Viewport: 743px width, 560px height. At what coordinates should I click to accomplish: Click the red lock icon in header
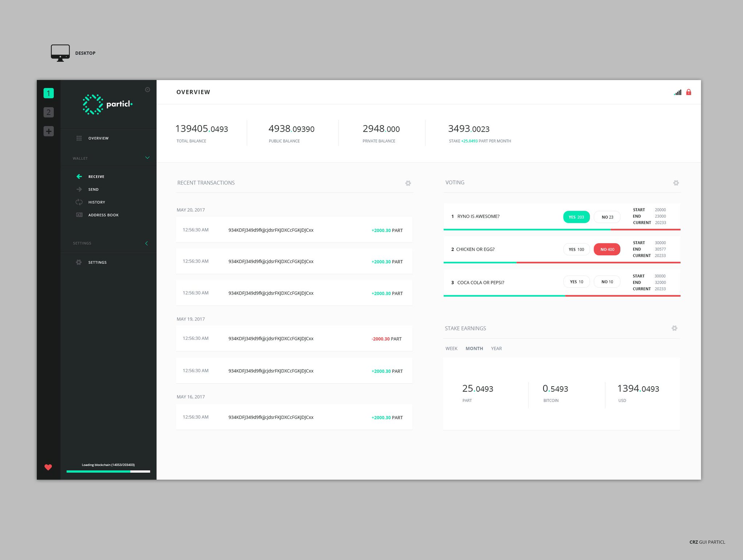pos(689,92)
